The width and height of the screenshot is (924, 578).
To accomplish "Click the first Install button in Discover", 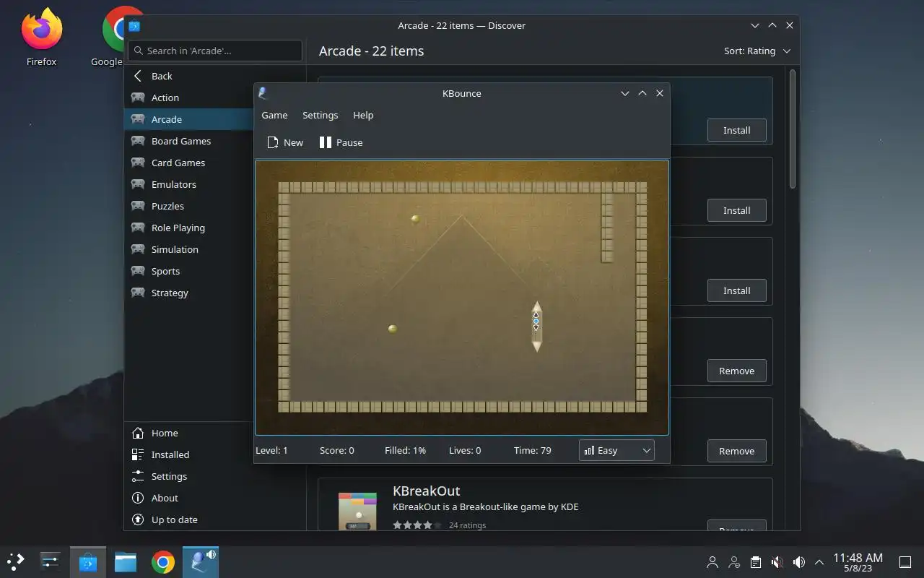I will coord(736,130).
